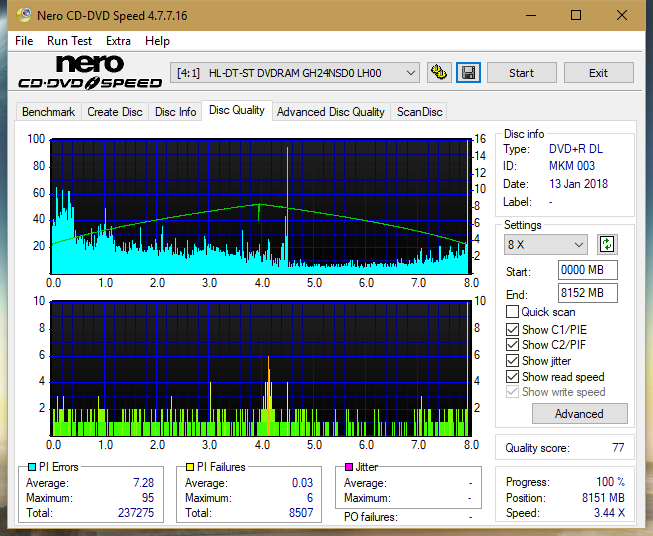The height and width of the screenshot is (536, 653).
Task: Click the Start position field 0000 MB
Action: click(587, 270)
